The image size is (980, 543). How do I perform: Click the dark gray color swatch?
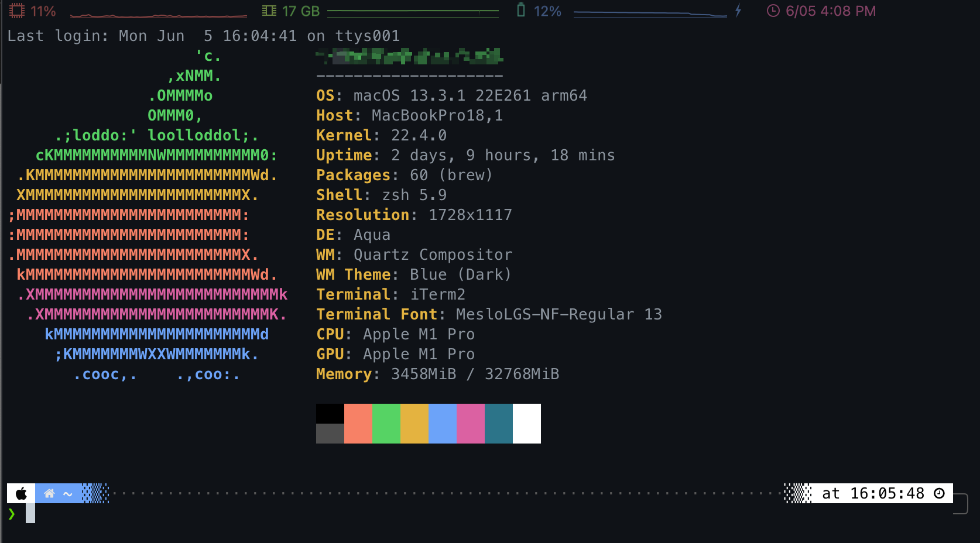pyautogui.click(x=330, y=434)
